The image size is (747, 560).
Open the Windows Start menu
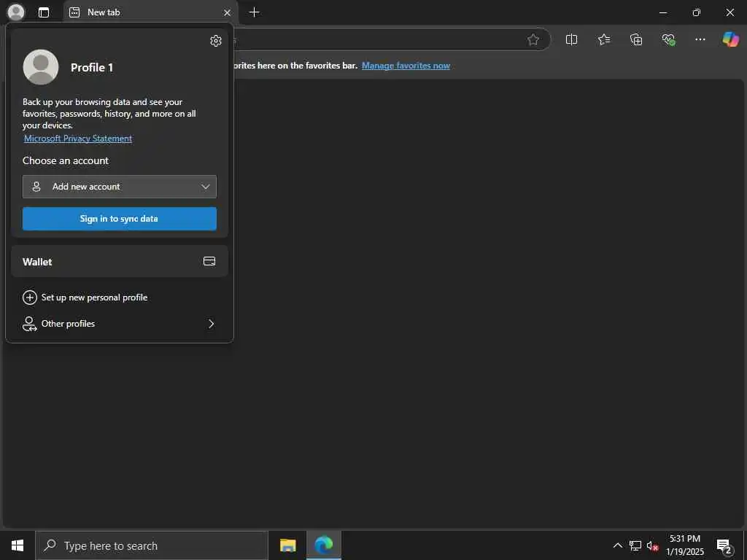18,545
